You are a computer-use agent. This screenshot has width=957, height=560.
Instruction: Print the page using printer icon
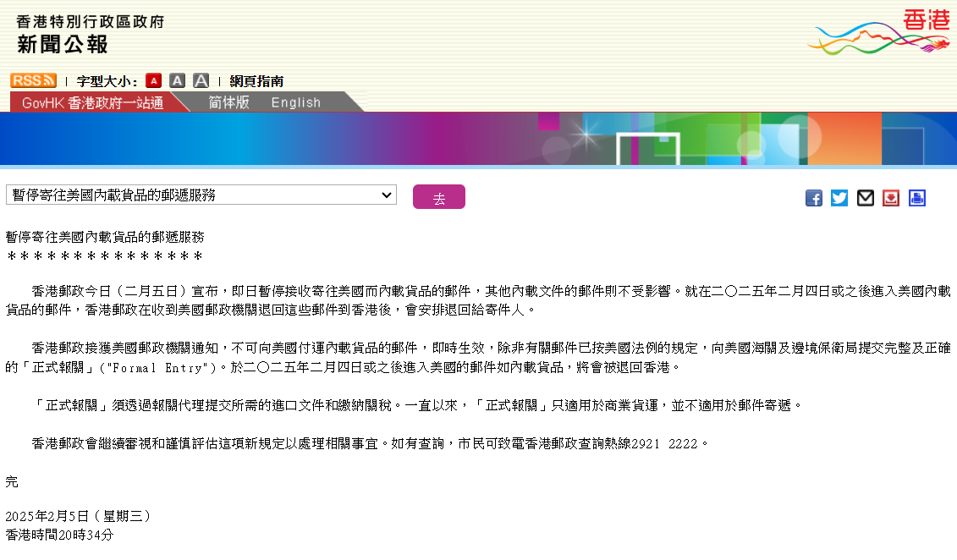click(917, 198)
